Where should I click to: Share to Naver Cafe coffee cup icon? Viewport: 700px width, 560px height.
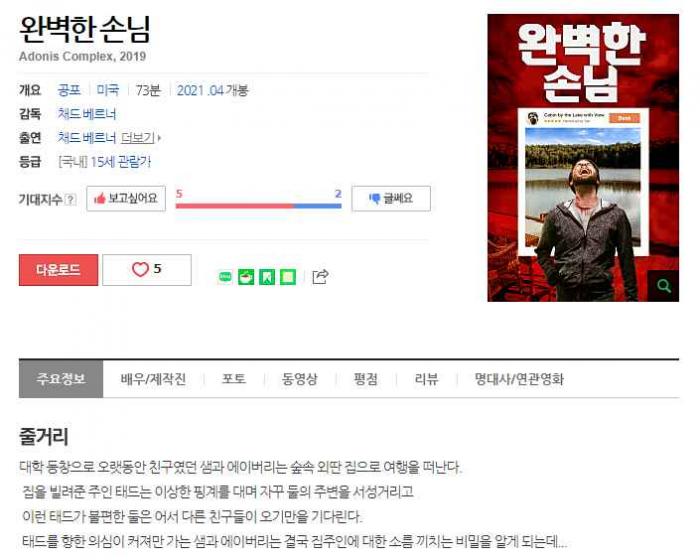click(x=246, y=277)
